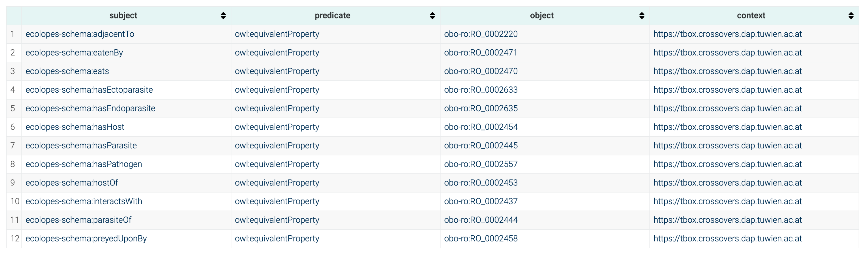Open the ecolopes-schema:eatenBy resource
The width and height of the screenshot is (868, 255).
[74, 53]
